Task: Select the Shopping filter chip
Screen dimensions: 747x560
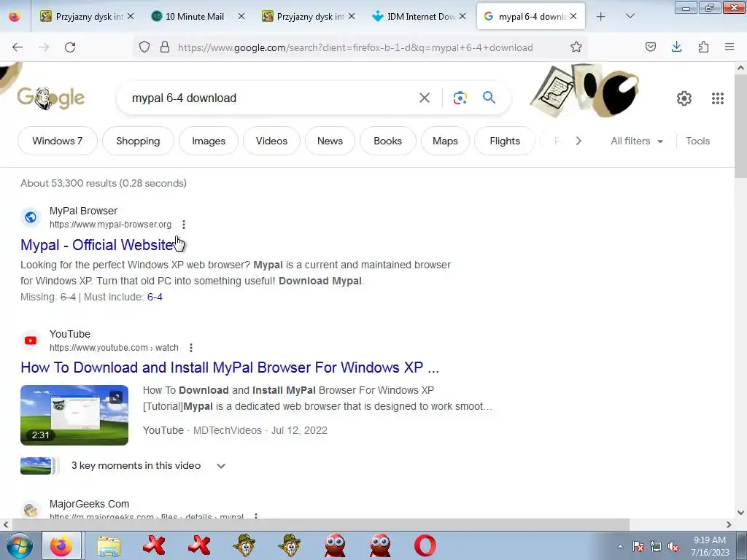Action: click(138, 141)
